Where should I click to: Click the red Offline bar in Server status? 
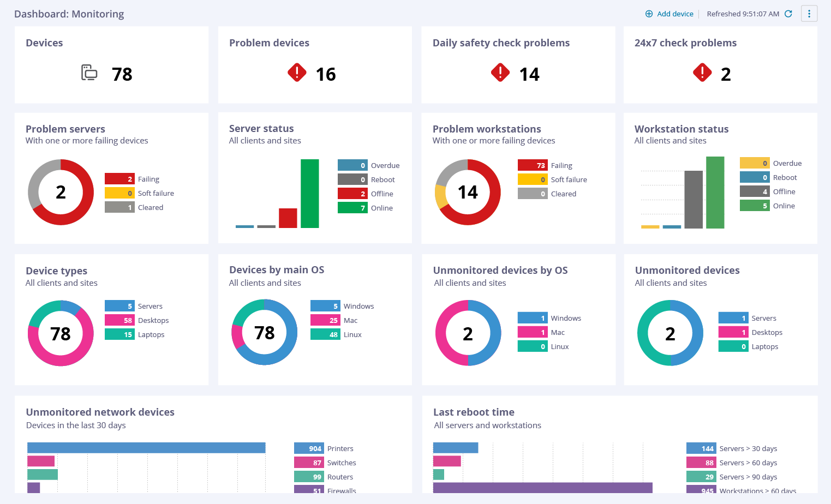pyautogui.click(x=288, y=218)
